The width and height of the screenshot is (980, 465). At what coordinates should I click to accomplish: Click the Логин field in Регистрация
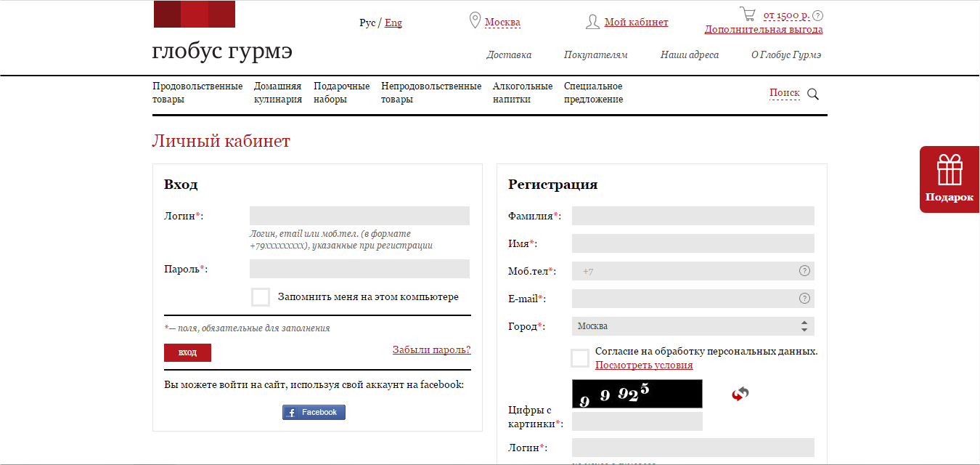[693, 448]
